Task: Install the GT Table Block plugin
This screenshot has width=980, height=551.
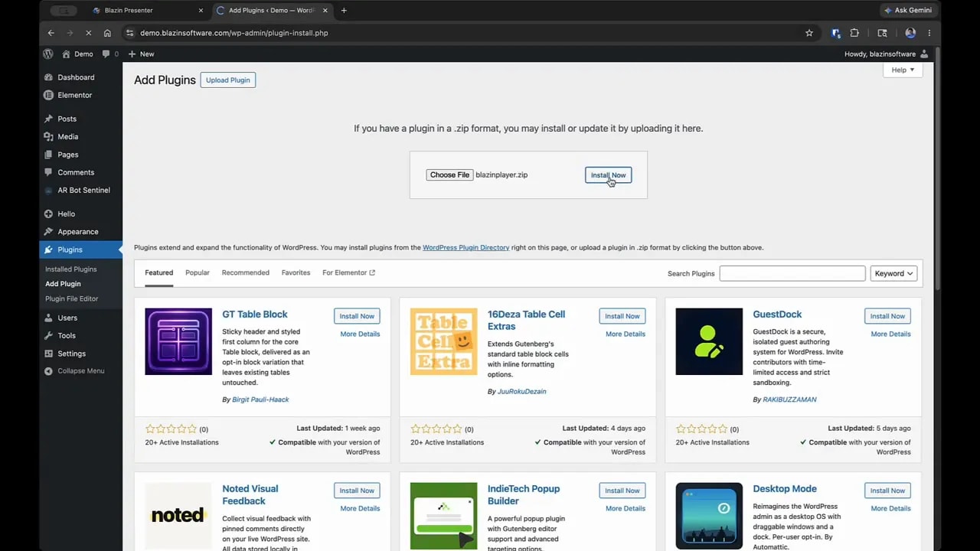Action: coord(357,316)
